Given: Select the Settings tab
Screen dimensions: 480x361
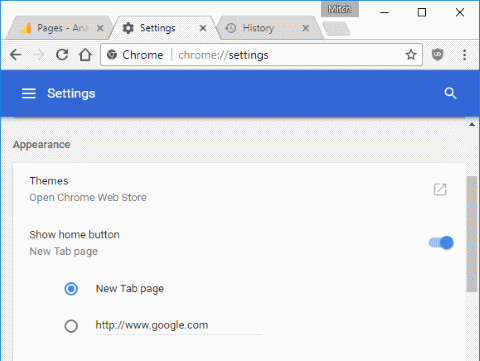Looking at the screenshot, I should click(x=166, y=28).
